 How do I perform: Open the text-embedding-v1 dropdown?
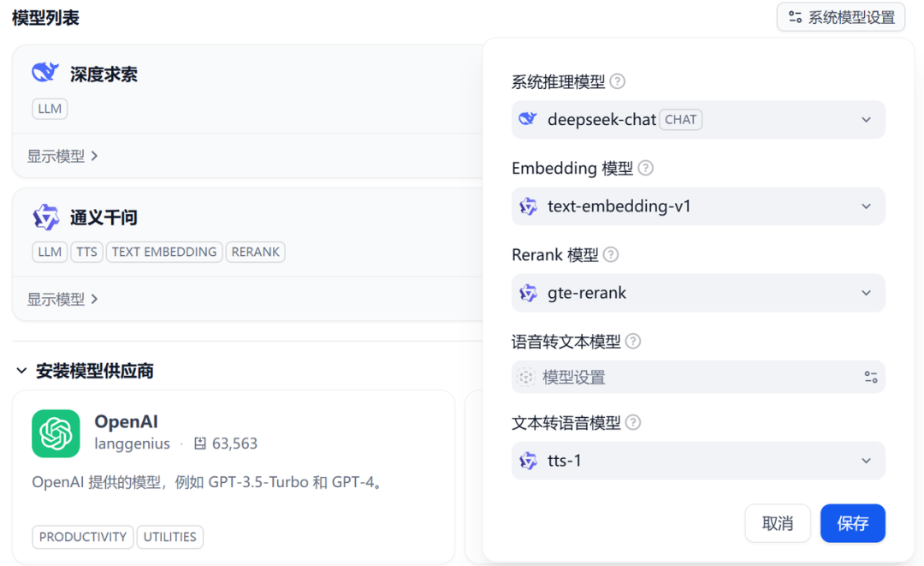point(698,206)
